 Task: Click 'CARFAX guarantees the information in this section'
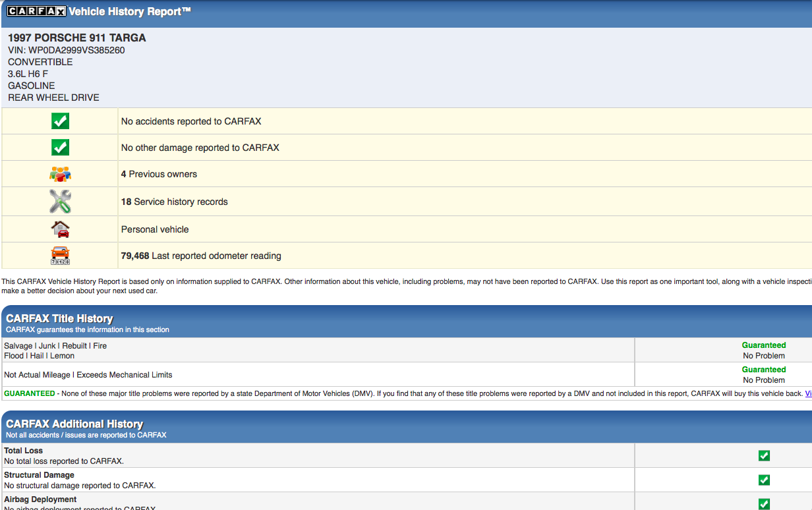pyautogui.click(x=88, y=329)
